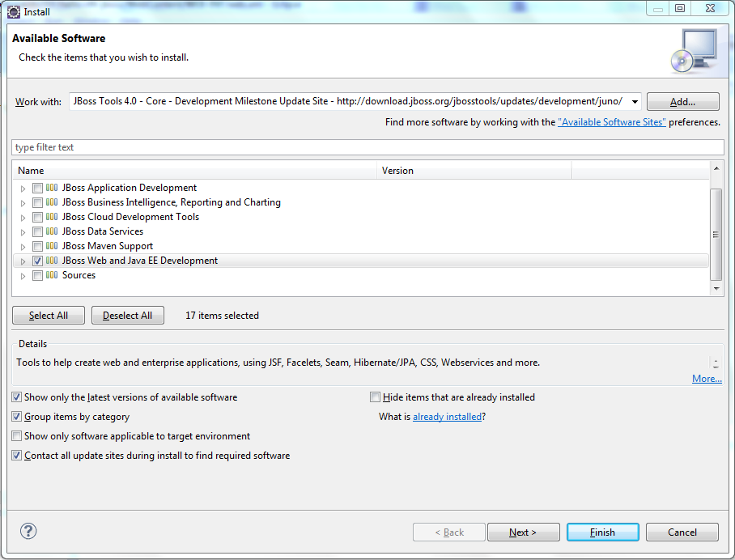This screenshot has height=560, width=735.
Task: Click the software list scrollbar thumb
Action: (716, 235)
